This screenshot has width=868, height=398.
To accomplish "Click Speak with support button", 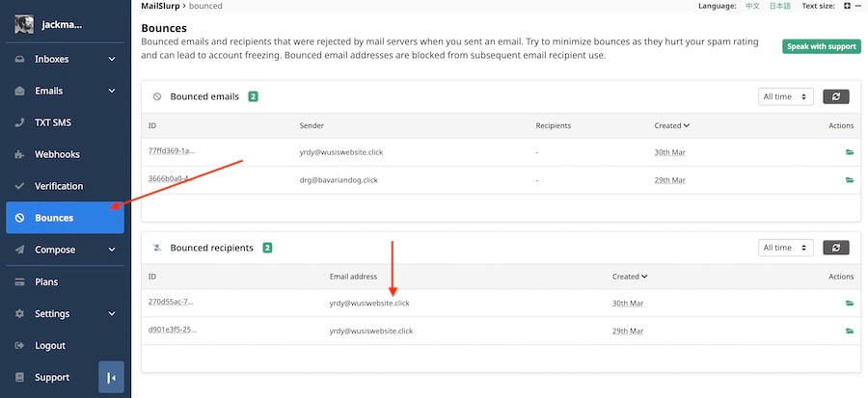I will 821,46.
